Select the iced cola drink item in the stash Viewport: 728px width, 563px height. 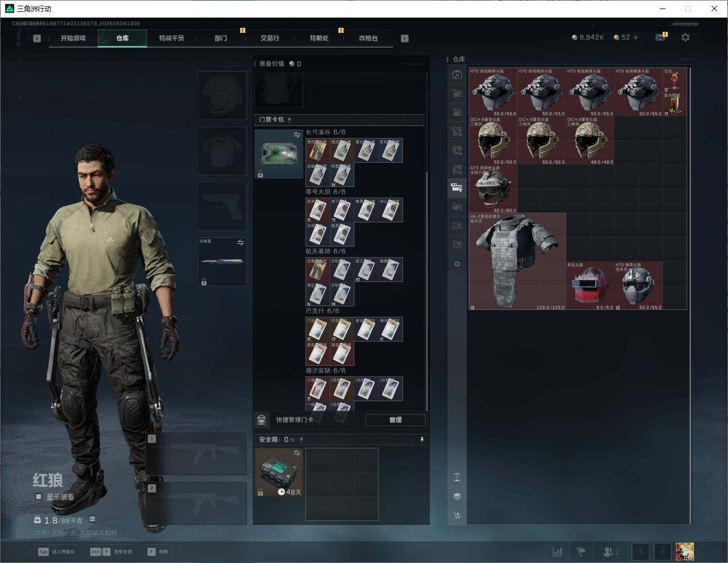(x=674, y=104)
